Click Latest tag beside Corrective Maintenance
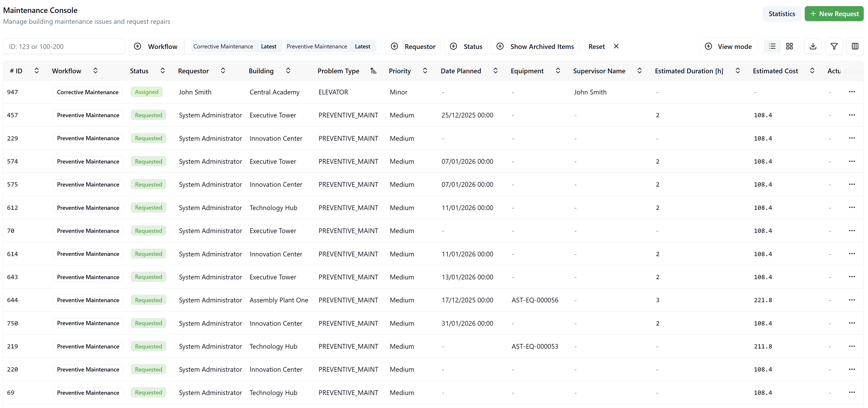The image size is (868, 408). pyautogui.click(x=269, y=47)
